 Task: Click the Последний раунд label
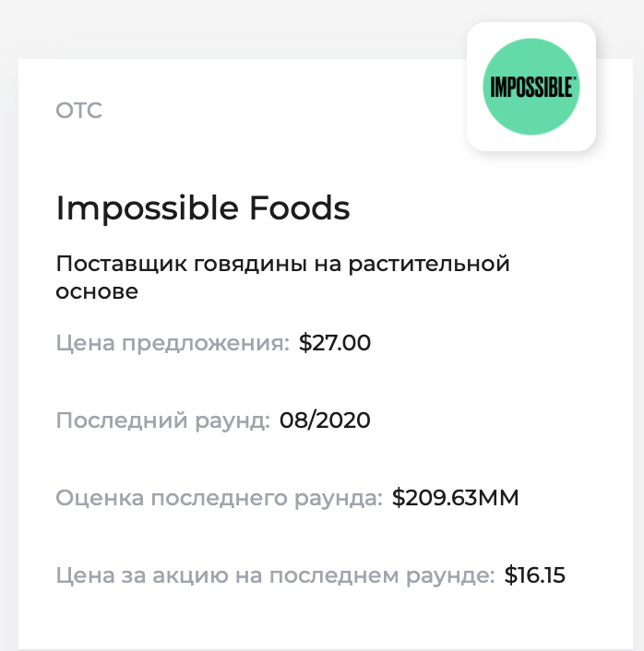coord(163,421)
